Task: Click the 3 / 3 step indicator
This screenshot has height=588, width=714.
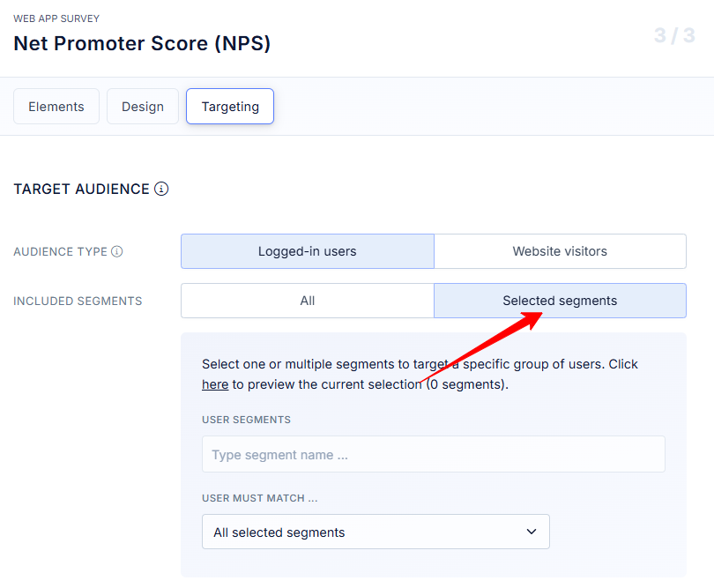Action: tap(674, 35)
